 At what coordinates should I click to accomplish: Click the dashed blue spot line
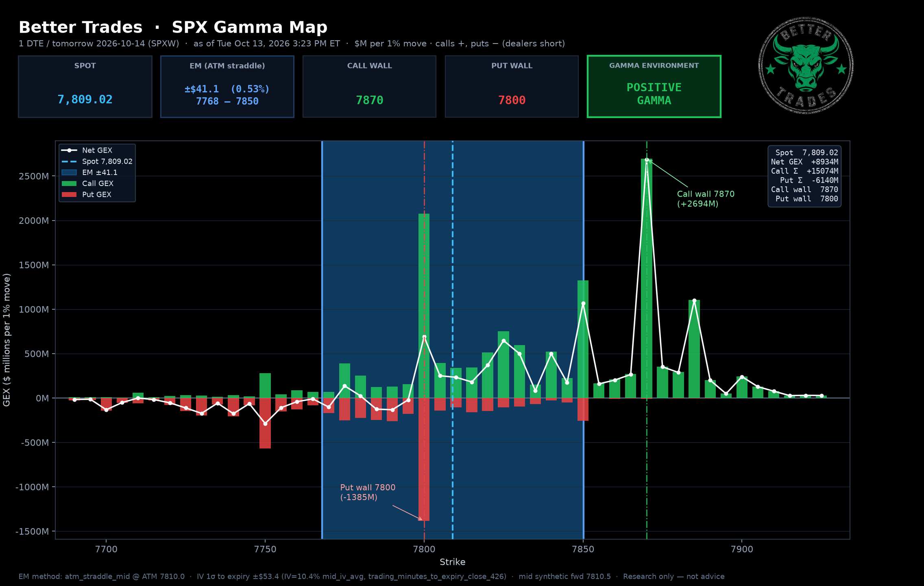tap(453, 340)
